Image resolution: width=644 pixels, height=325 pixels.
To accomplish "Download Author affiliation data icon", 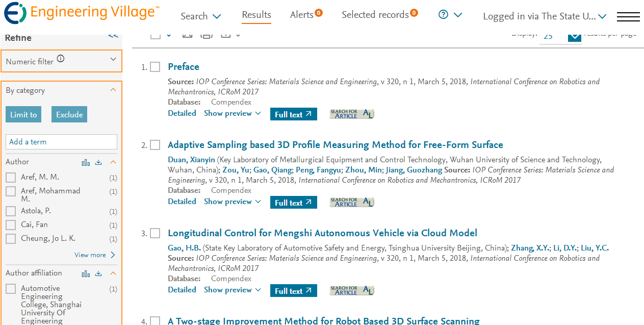I will pos(99,273).
